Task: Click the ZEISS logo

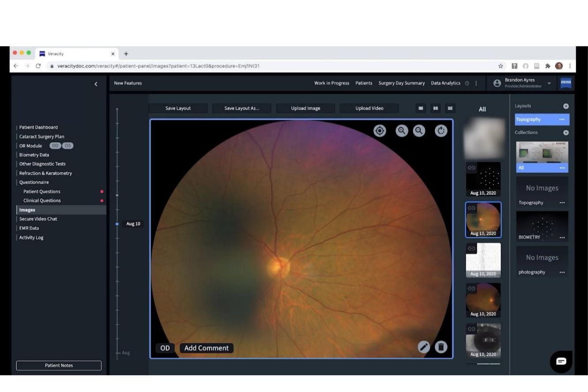Action: (566, 83)
